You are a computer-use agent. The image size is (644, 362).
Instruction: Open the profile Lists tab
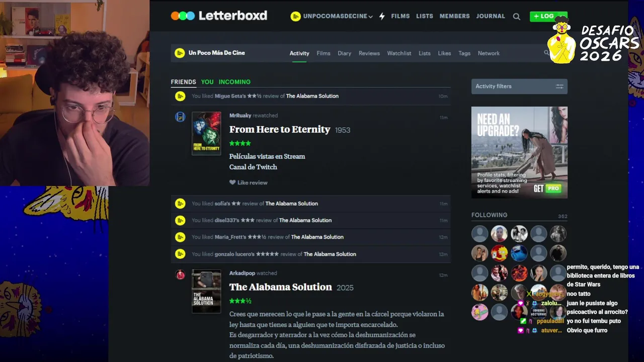(x=425, y=53)
